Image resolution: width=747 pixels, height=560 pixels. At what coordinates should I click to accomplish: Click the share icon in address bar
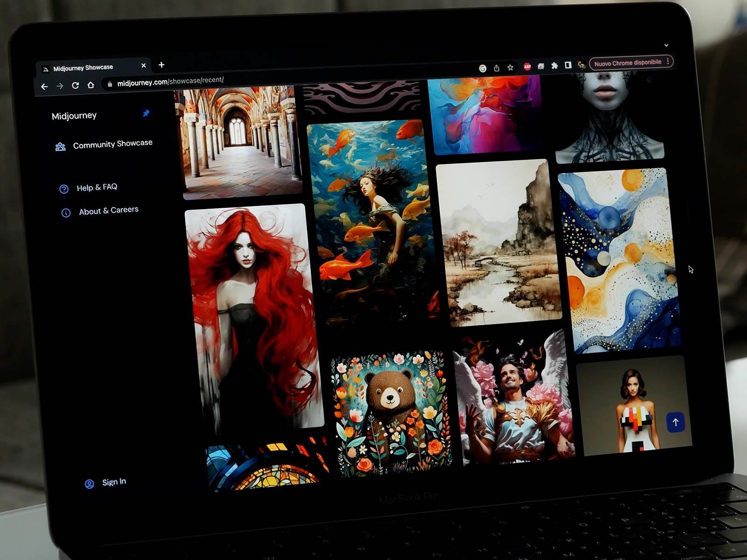pyautogui.click(x=497, y=68)
